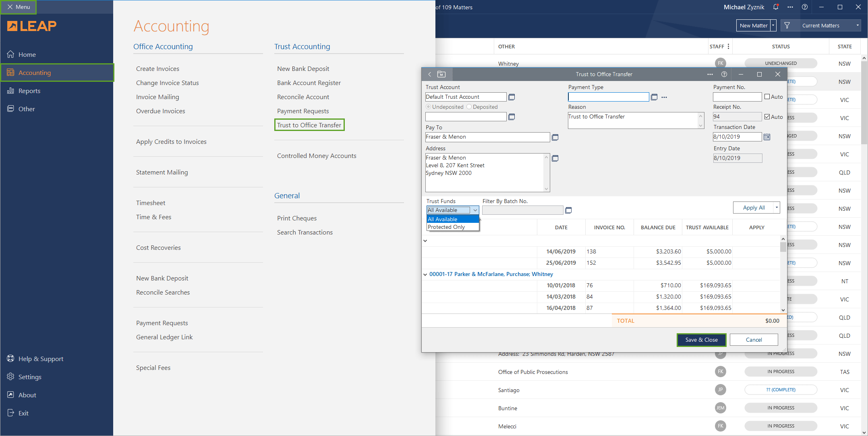Viewport: 868px width, 436px height.
Task: Choose All Available in Trust Funds list
Action: point(453,219)
